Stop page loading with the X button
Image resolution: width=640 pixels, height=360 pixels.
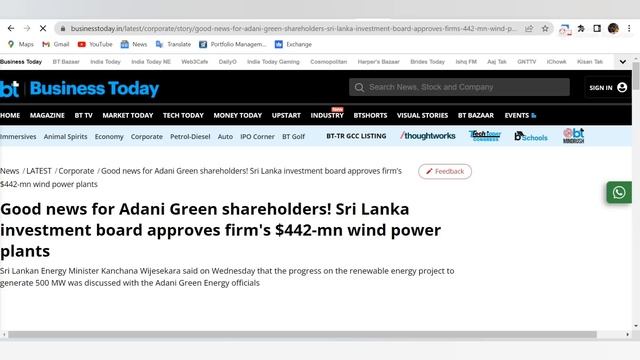[x=43, y=28]
